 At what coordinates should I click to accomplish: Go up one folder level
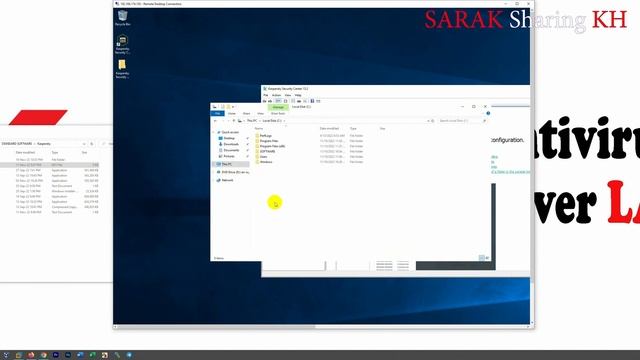coord(233,121)
